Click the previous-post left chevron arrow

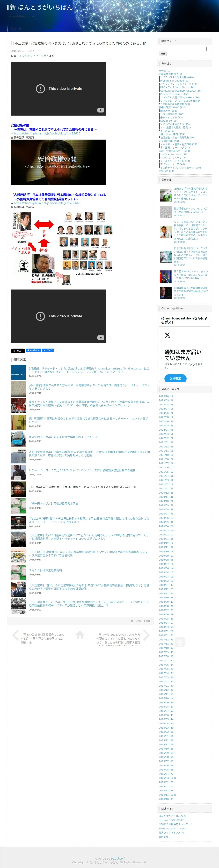tap(15, 635)
